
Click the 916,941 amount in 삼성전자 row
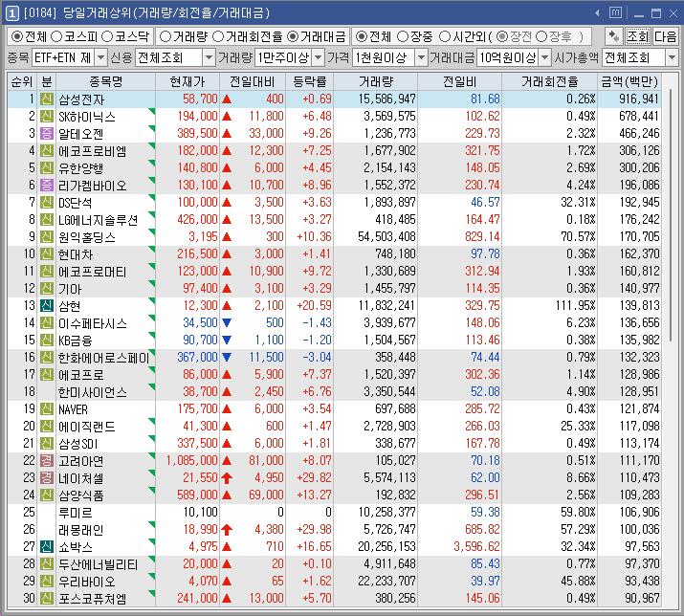pyautogui.click(x=639, y=99)
